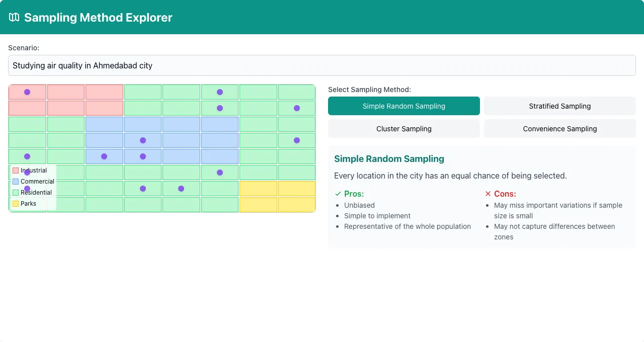
Task: Click the 'Commercial' legend label
Action: click(37, 182)
